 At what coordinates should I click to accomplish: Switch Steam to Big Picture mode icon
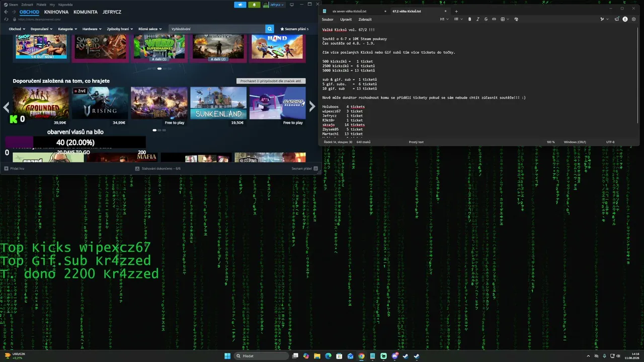pyautogui.click(x=291, y=5)
